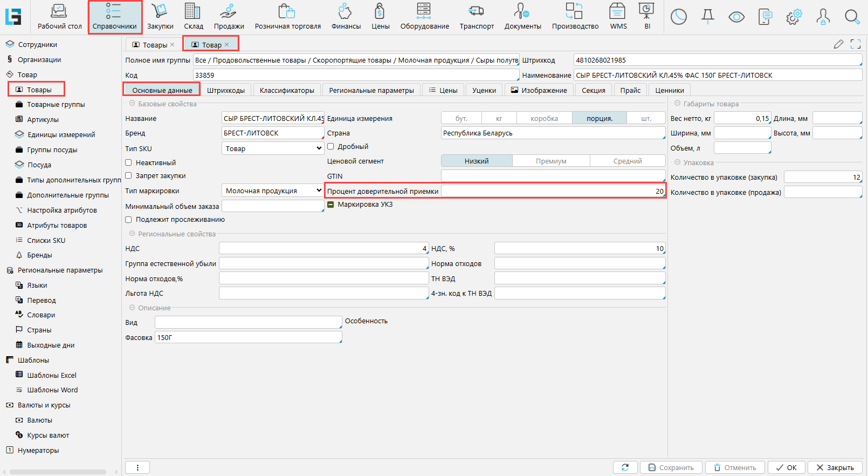
Task: Click the GTIN input field
Action: click(552, 176)
